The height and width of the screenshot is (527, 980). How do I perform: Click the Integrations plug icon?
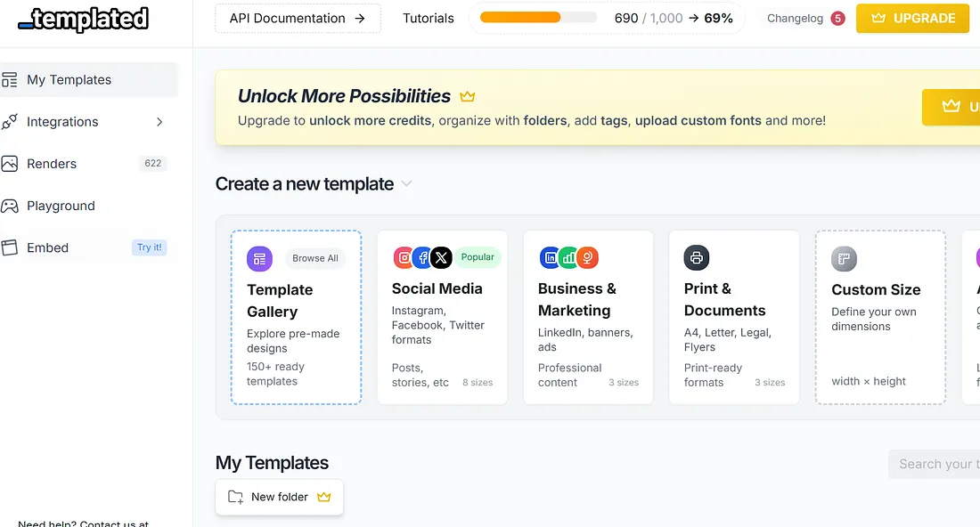click(x=10, y=122)
